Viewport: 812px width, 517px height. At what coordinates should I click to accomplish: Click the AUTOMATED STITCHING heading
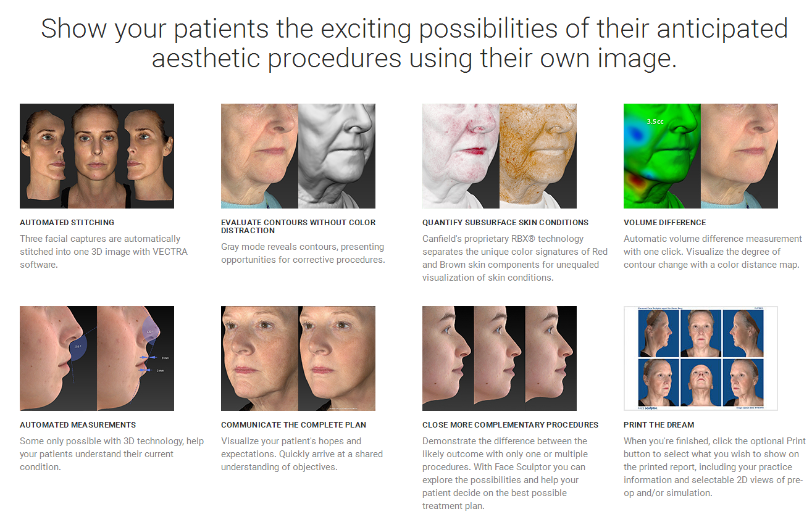pos(67,223)
